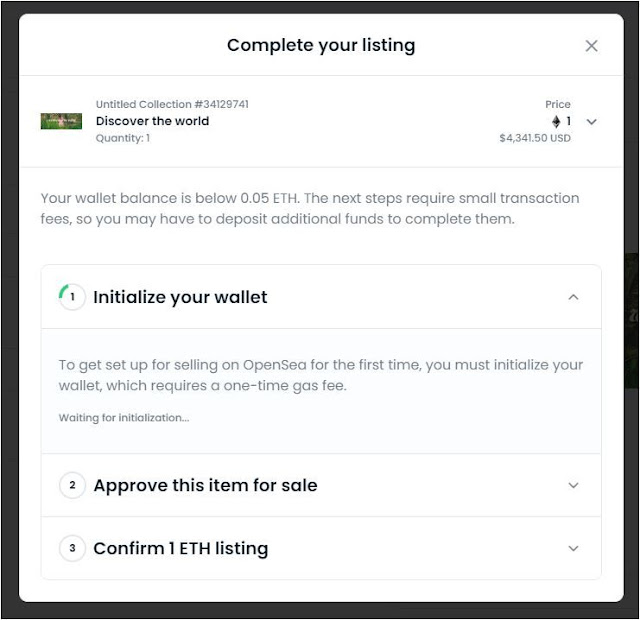Image resolution: width=640 pixels, height=620 pixels.
Task: Click the step 2 number circle icon
Action: (x=72, y=485)
